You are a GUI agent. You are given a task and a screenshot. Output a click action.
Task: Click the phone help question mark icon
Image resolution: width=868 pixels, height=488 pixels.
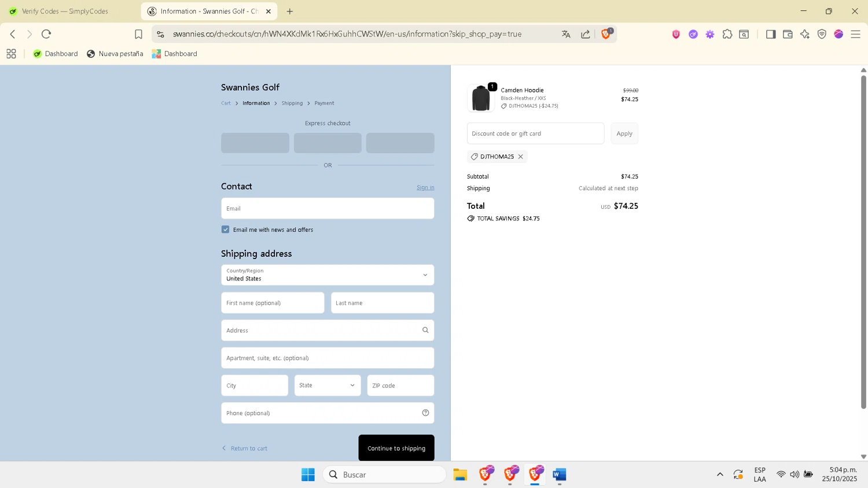point(425,413)
